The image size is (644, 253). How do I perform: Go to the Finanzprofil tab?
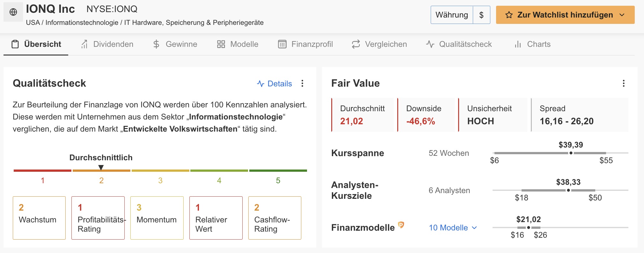pos(305,44)
